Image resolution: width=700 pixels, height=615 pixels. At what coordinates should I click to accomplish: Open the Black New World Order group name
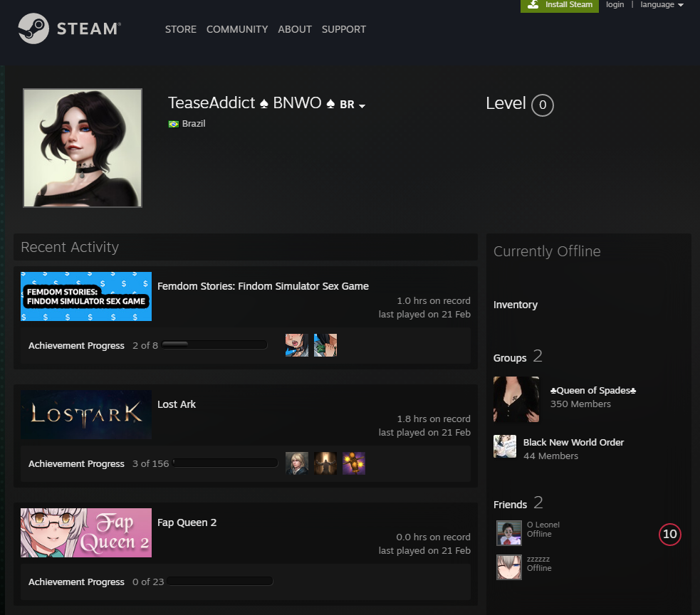tap(573, 442)
